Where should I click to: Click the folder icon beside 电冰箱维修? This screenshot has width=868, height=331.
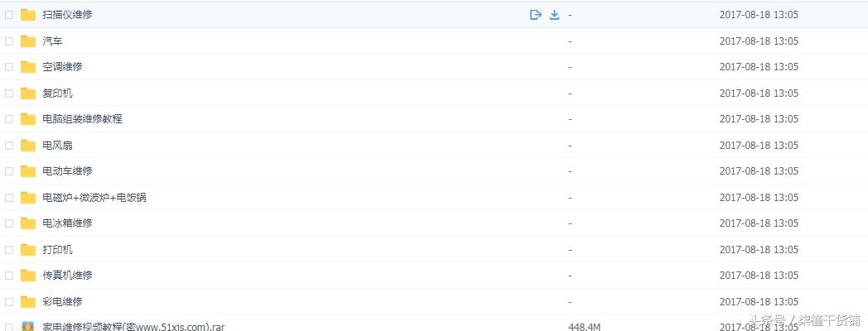(28, 223)
